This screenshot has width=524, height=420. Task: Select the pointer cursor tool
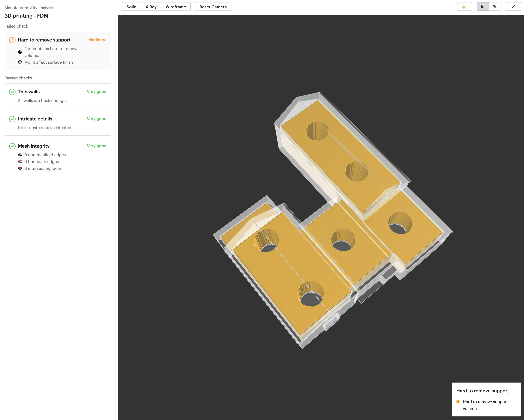pyautogui.click(x=482, y=7)
